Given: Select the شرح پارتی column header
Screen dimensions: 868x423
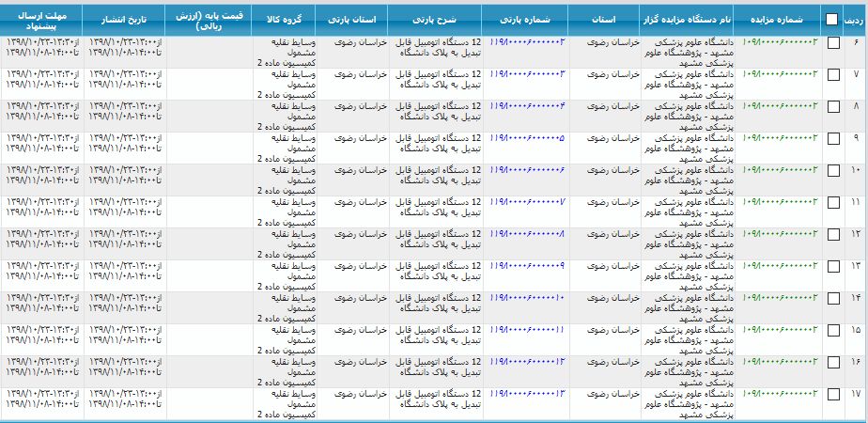Looking at the screenshot, I should click(x=436, y=19).
